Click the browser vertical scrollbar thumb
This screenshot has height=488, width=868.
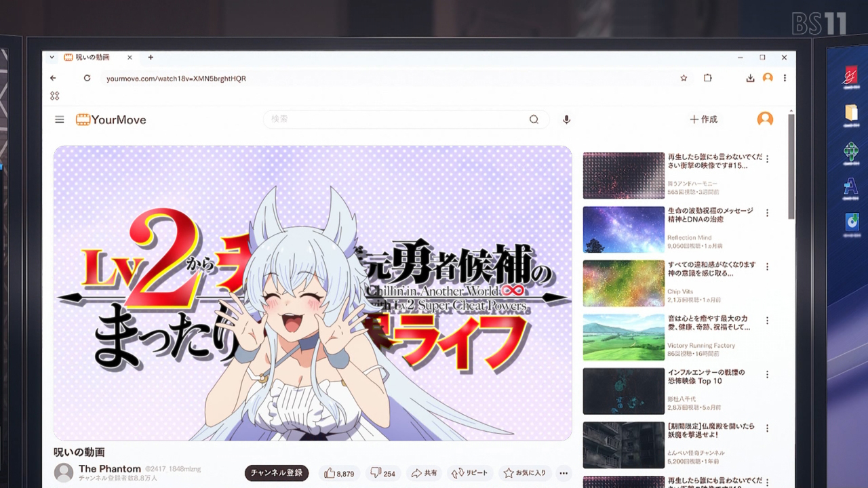[791, 166]
